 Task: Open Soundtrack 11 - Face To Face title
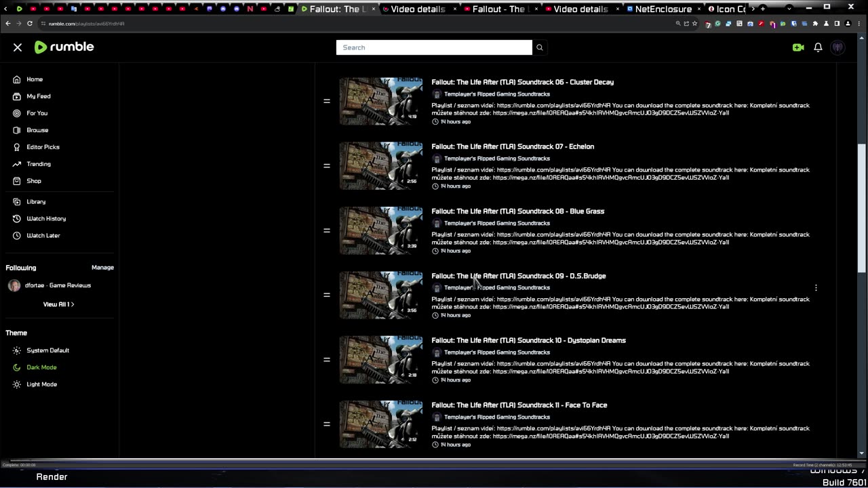pyautogui.click(x=519, y=405)
